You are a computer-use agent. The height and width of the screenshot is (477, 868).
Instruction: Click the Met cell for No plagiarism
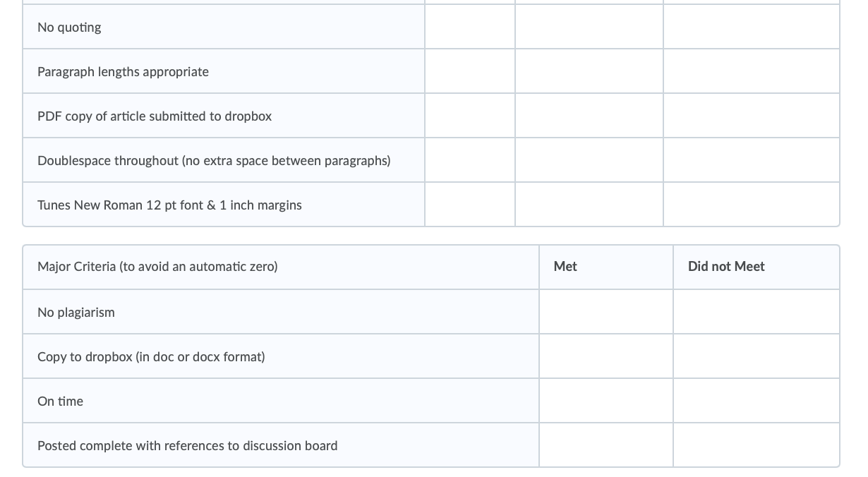click(605, 312)
